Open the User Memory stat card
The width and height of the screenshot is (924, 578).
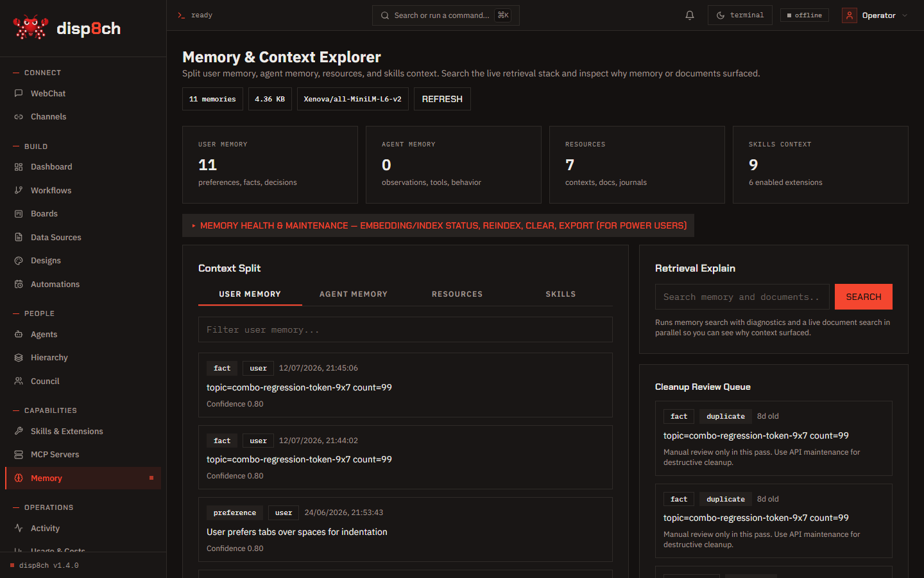click(270, 165)
